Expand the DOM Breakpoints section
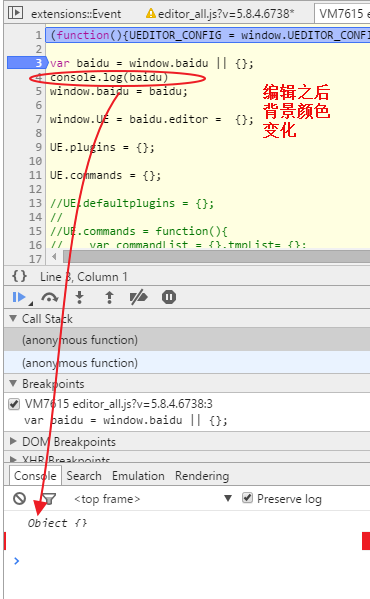Screen dimensions: 370x599 point(13,441)
